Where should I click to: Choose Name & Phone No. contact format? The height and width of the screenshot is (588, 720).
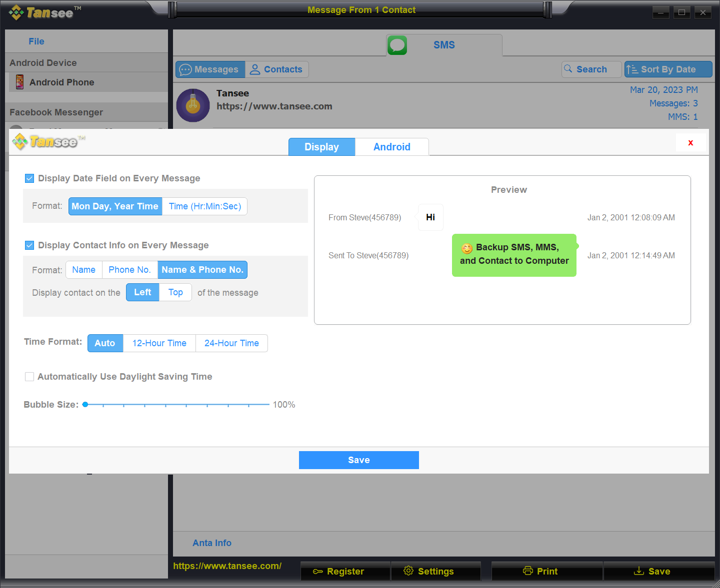coord(202,270)
